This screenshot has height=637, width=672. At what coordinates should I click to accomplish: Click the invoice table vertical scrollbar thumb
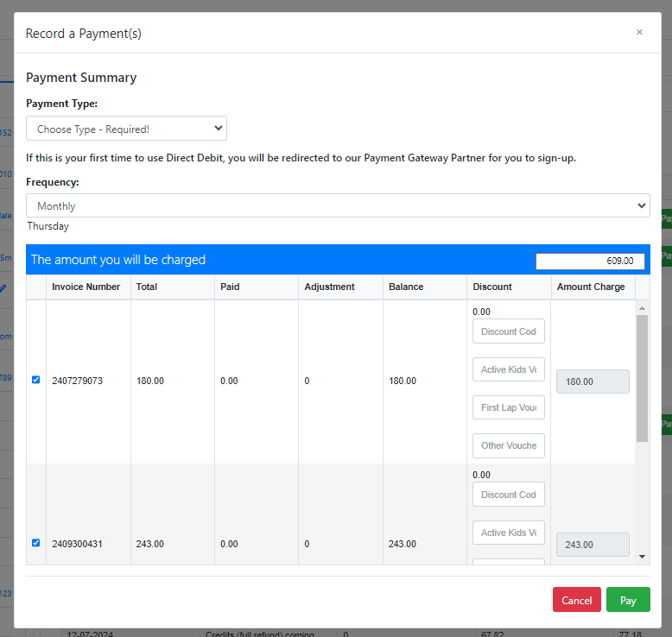point(642,377)
